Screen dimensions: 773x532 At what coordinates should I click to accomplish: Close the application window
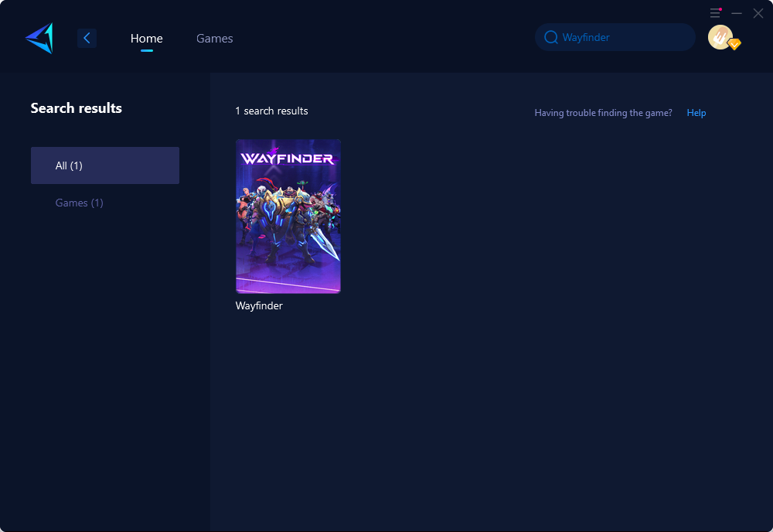[x=758, y=13]
